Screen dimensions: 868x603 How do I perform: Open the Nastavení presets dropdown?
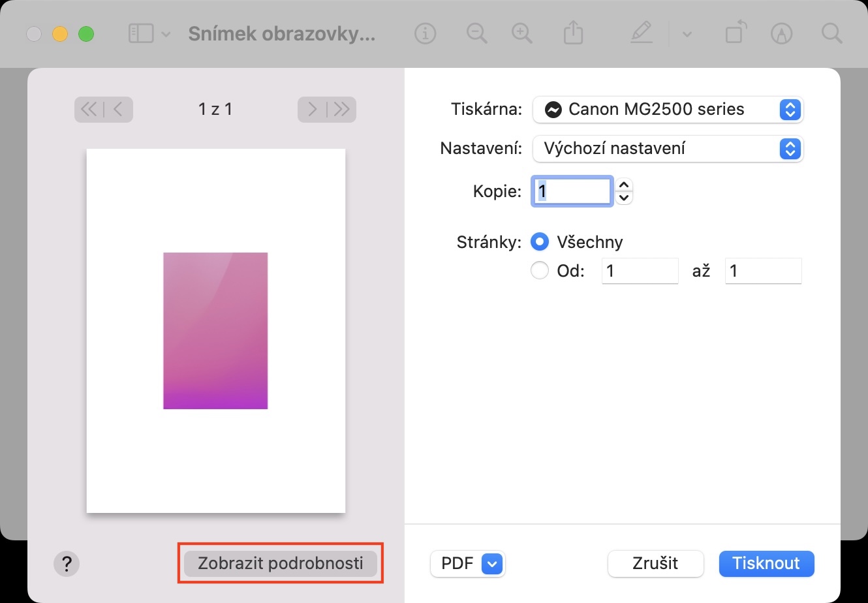coord(668,149)
